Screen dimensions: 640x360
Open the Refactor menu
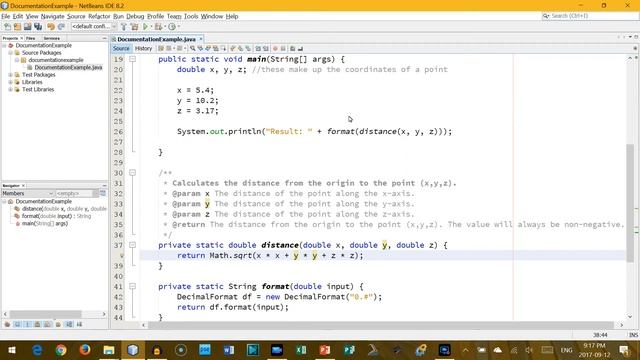point(99,16)
